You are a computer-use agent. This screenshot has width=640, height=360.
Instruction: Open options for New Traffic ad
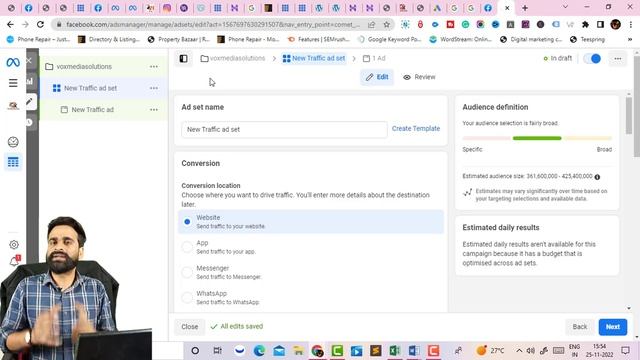pyautogui.click(x=153, y=110)
